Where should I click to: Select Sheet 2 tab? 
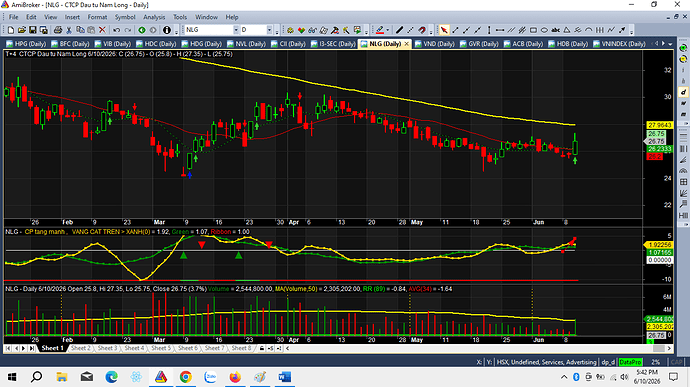[81, 348]
